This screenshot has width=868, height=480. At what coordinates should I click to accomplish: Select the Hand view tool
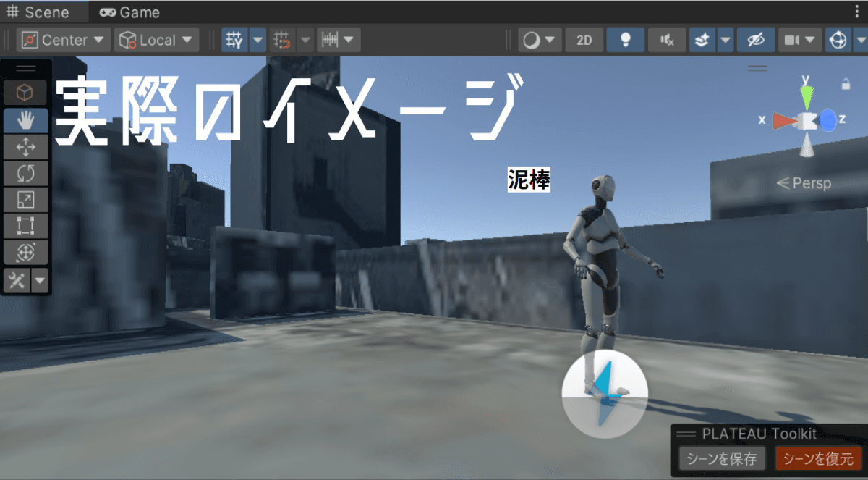click(26, 120)
